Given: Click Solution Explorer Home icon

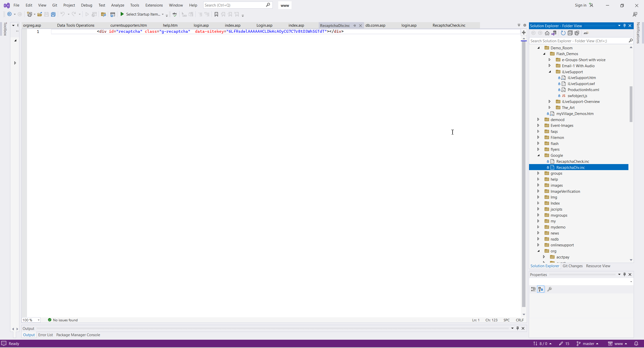Looking at the screenshot, I should (547, 33).
